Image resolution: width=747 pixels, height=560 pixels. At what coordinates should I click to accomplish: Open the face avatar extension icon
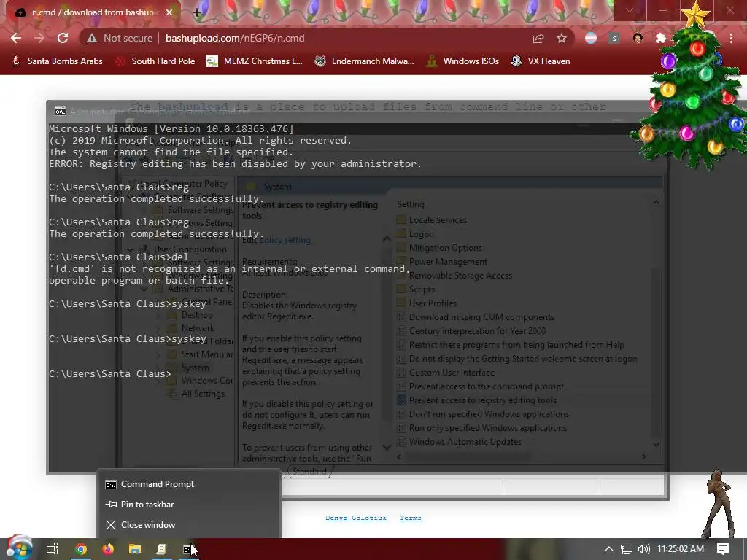638,38
